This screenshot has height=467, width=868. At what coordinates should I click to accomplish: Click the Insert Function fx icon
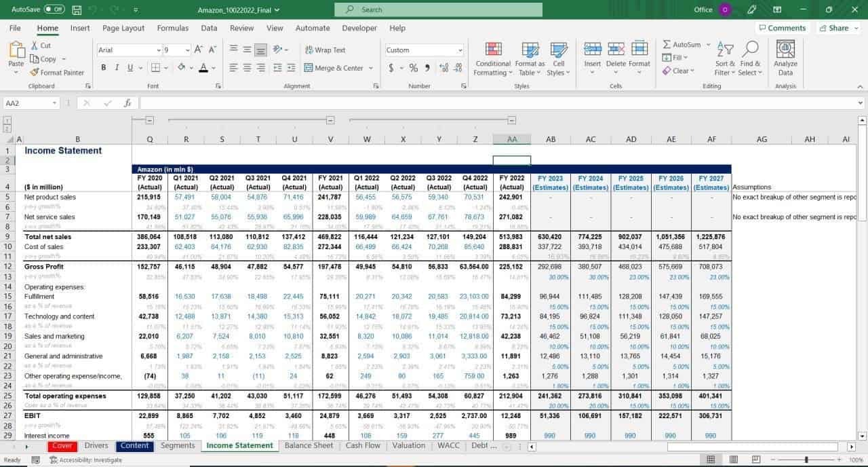[127, 103]
